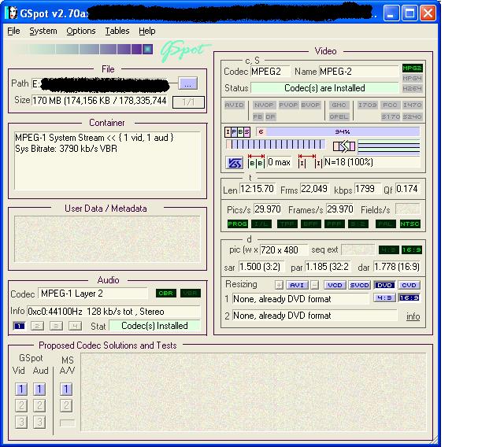
Task: Click the FCC indicator
Action: (x=390, y=105)
